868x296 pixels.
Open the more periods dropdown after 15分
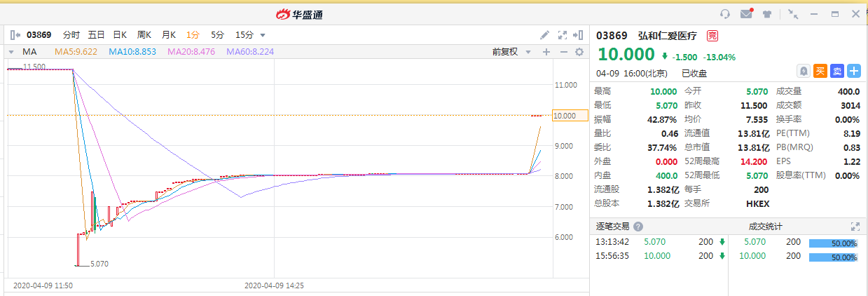(263, 35)
